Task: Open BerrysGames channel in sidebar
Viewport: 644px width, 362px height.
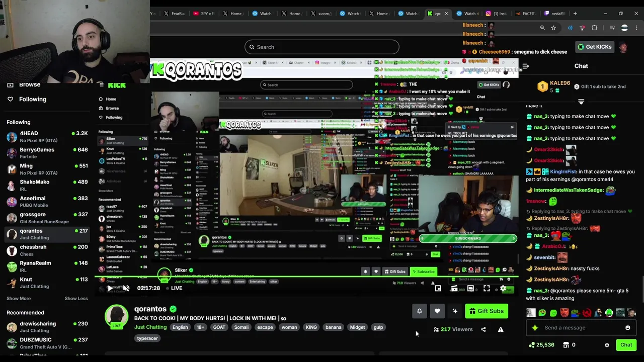Action: point(47,153)
